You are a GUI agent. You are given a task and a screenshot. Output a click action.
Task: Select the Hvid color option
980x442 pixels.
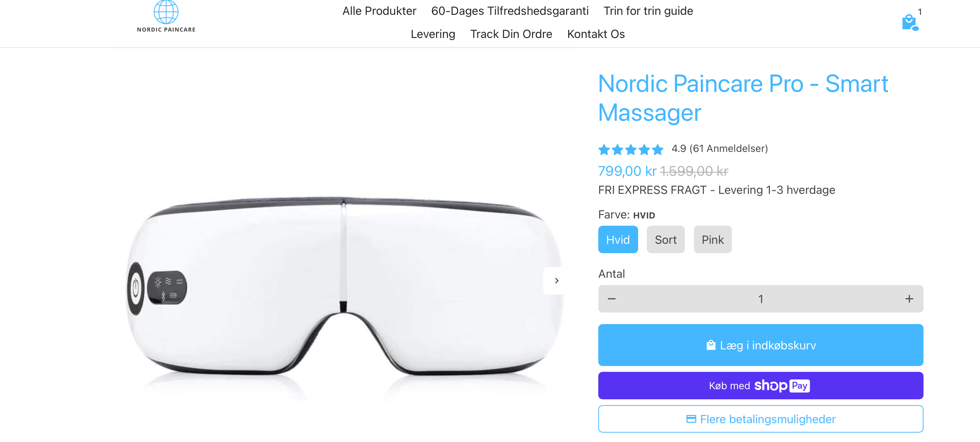(x=618, y=239)
